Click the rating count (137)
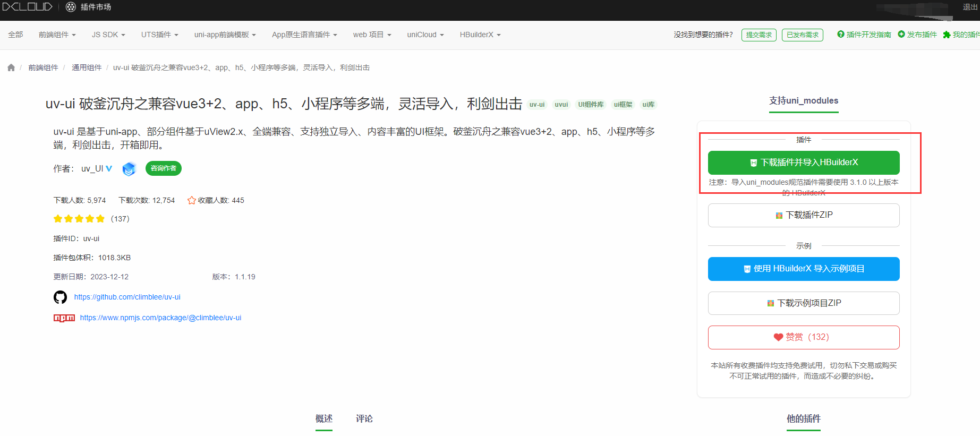980x436 pixels. click(x=120, y=219)
